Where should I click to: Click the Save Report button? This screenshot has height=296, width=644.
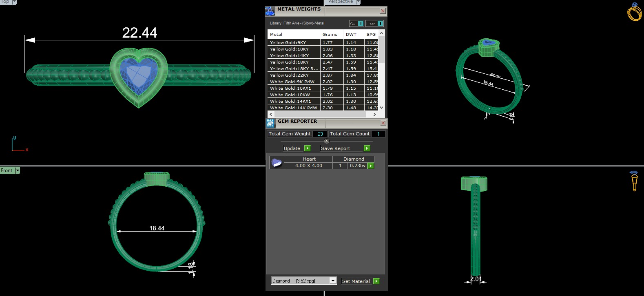pos(341,148)
